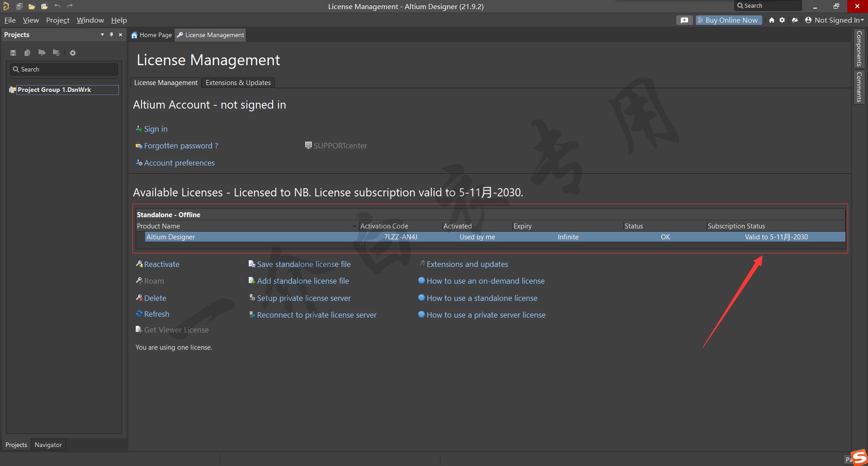Click Reconnect to private license server
This screenshot has width=868, height=466.
316,315
